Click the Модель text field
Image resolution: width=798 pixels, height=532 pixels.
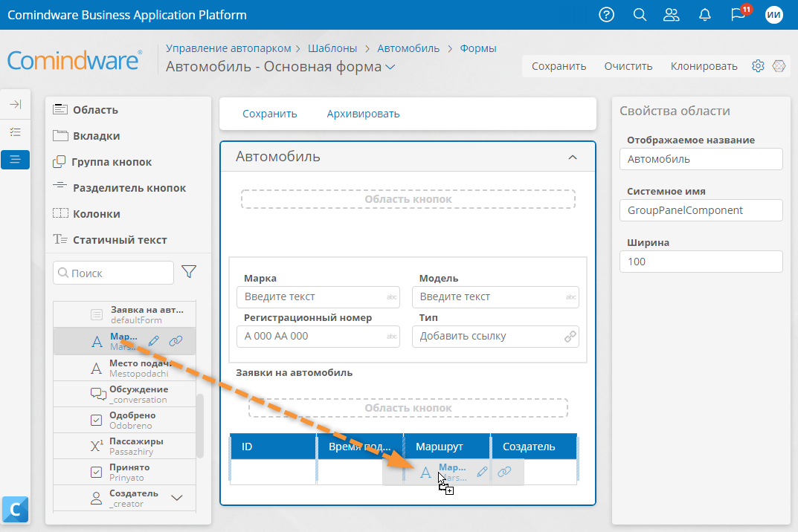click(495, 297)
